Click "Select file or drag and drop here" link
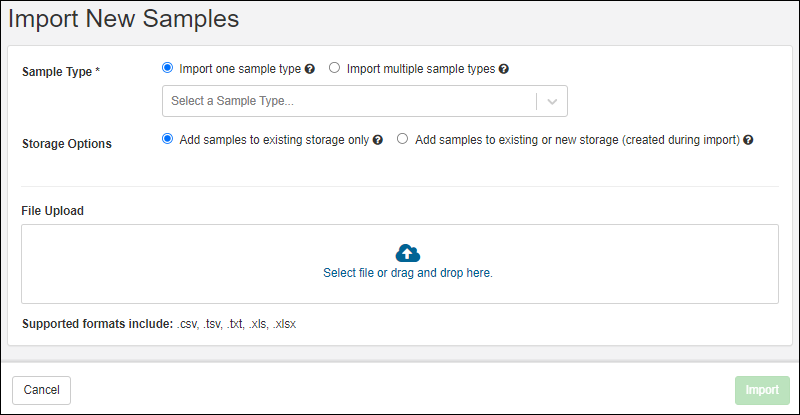The width and height of the screenshot is (800, 415). [408, 272]
